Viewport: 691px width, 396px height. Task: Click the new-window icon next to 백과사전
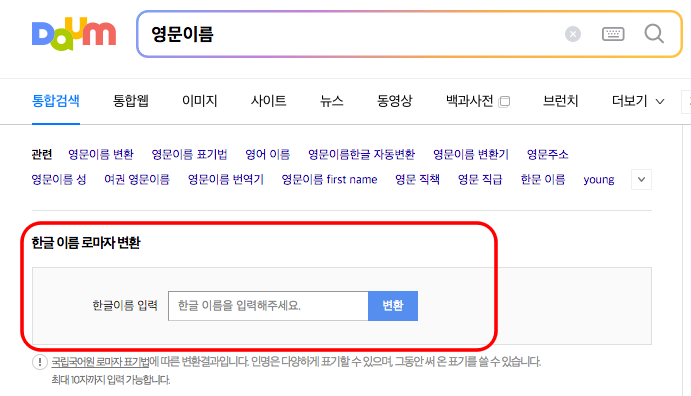tap(504, 102)
